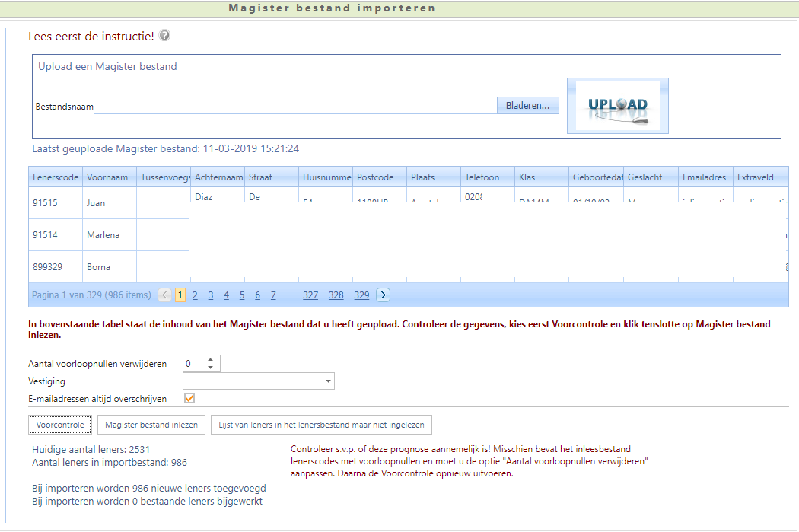The width and height of the screenshot is (799, 532).
Task: Select cell with lenerscode 91514
Action: coord(56,235)
